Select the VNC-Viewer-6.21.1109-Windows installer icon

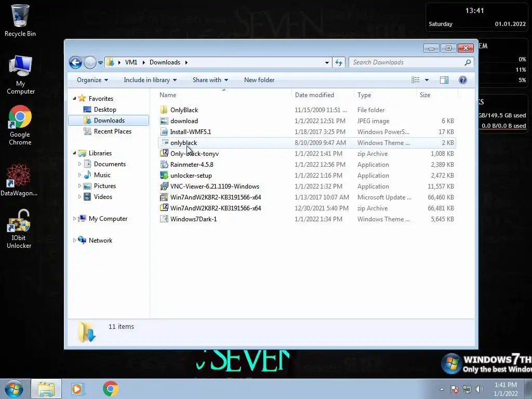(x=164, y=187)
